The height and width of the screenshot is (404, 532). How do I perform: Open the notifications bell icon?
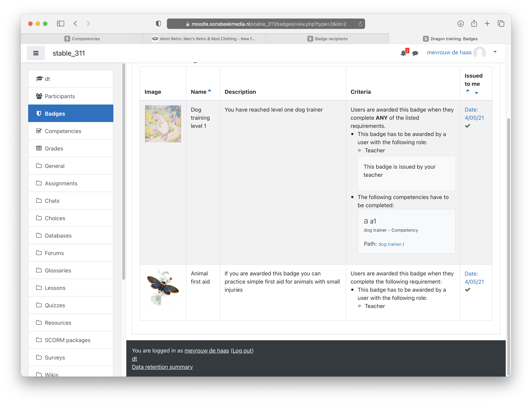[403, 53]
